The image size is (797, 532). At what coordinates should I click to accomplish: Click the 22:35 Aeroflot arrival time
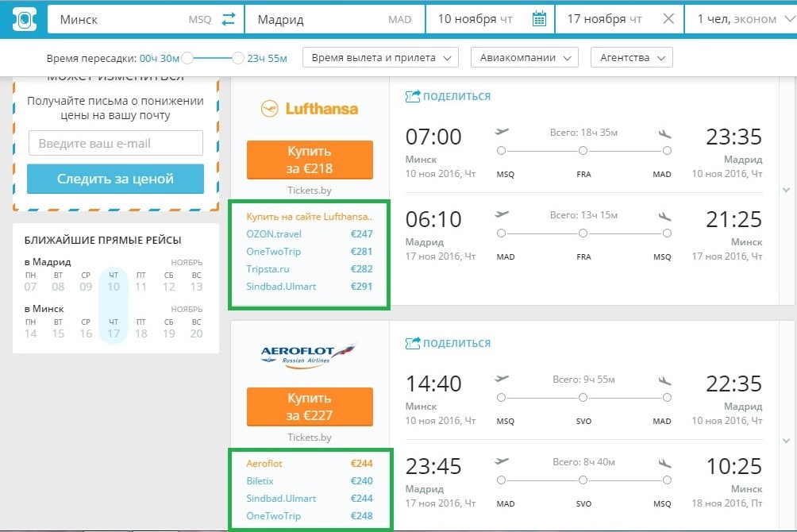734,384
